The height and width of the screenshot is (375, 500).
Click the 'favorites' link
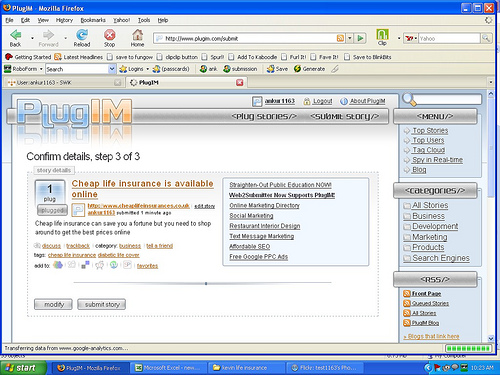pyautogui.click(x=147, y=266)
